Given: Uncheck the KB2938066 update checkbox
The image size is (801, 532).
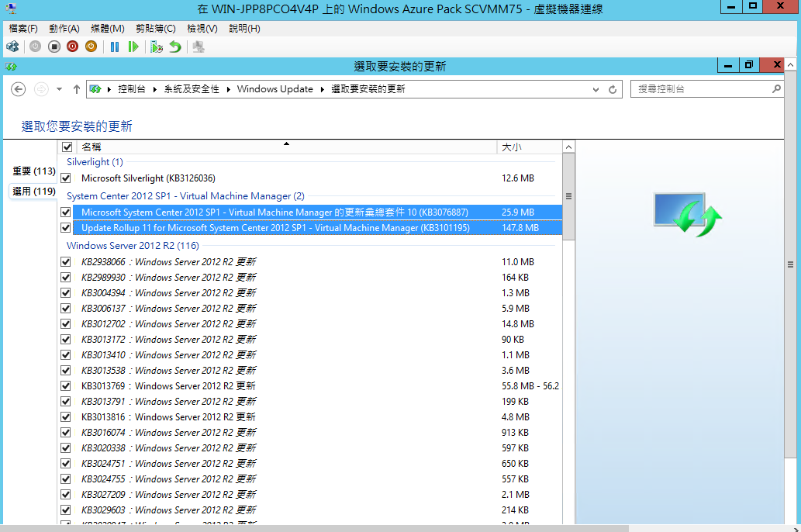Looking at the screenshot, I should 65,261.
